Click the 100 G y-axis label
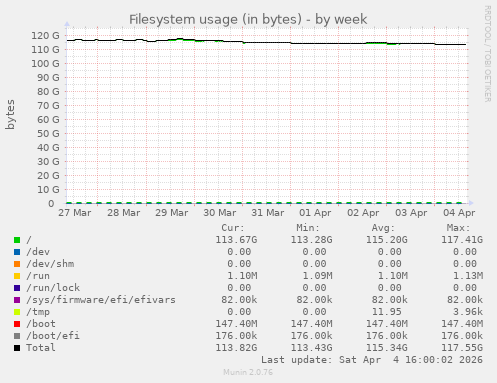Viewport: 497px width, 383px height. 45,64
